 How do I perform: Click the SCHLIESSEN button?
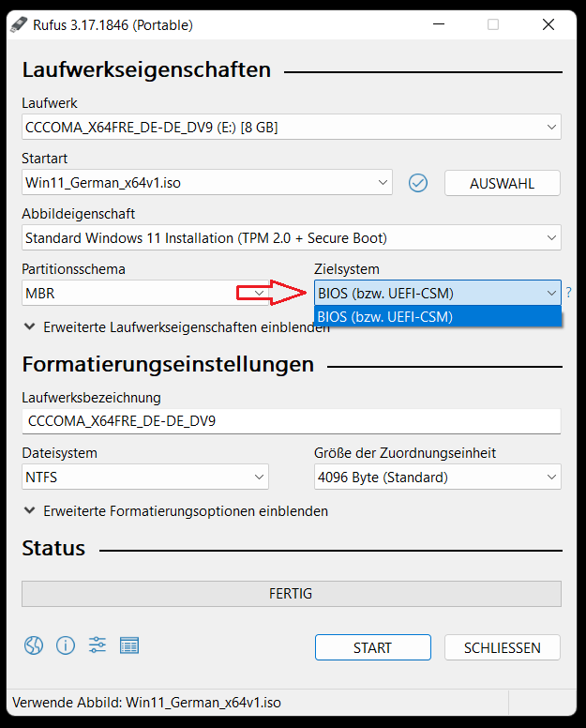502,647
